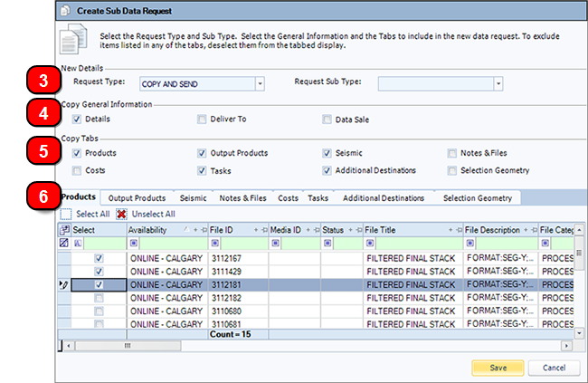The height and width of the screenshot is (383, 588).
Task: Click the Select All icon
Action: point(66,214)
